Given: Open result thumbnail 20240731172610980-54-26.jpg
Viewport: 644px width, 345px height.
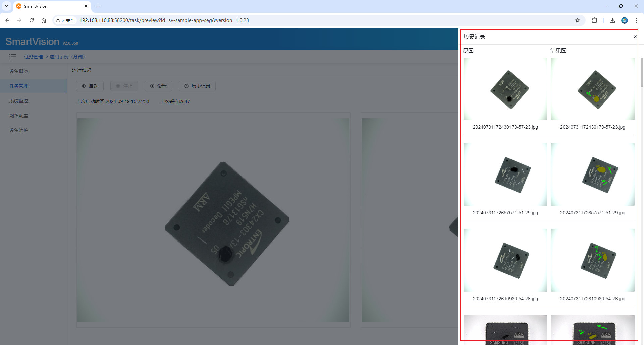Looking at the screenshot, I should pos(592,260).
